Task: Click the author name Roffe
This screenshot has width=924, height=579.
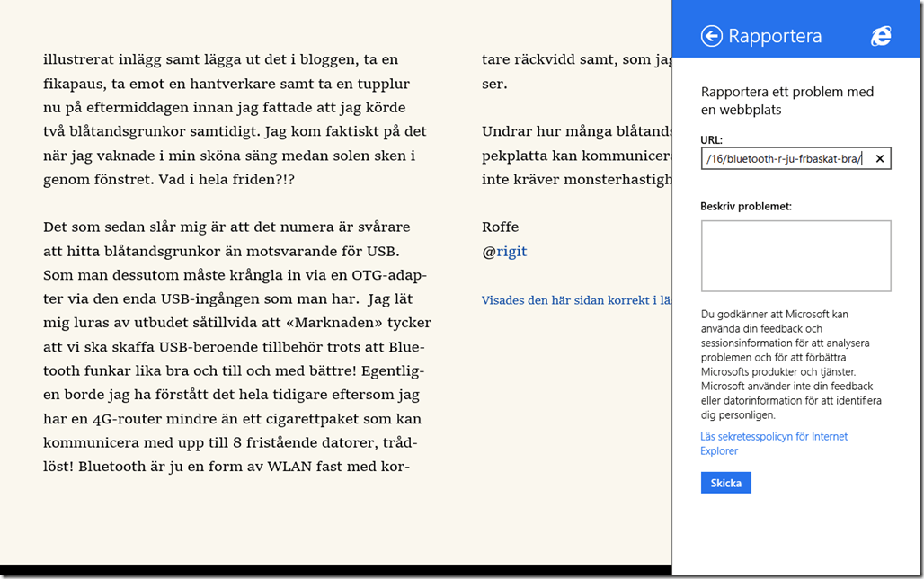Action: pos(501,227)
